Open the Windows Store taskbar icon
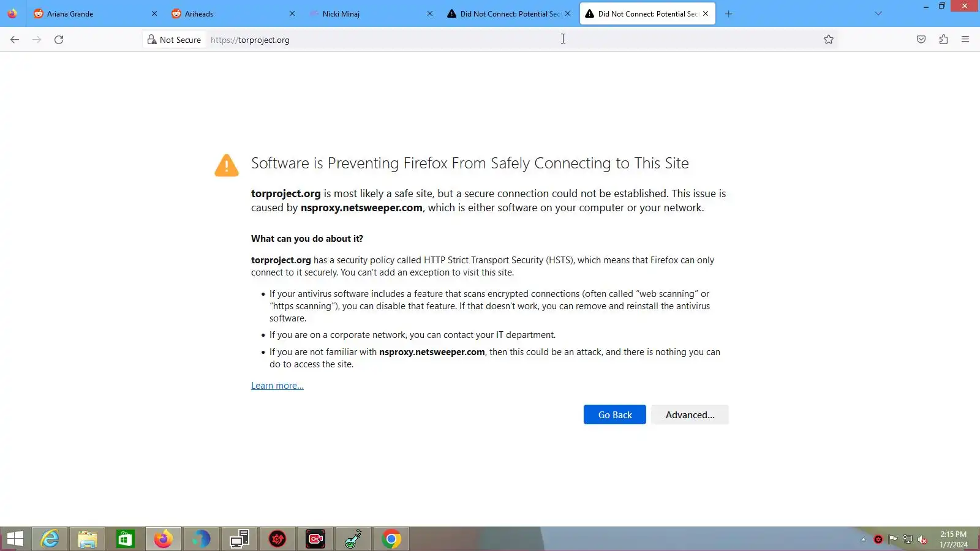980x551 pixels. coord(126,539)
